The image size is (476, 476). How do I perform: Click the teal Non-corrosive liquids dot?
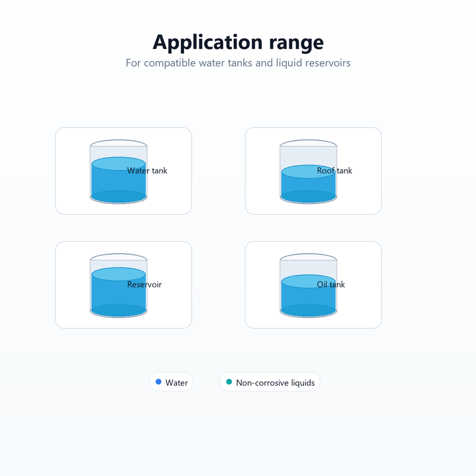pyautogui.click(x=229, y=382)
